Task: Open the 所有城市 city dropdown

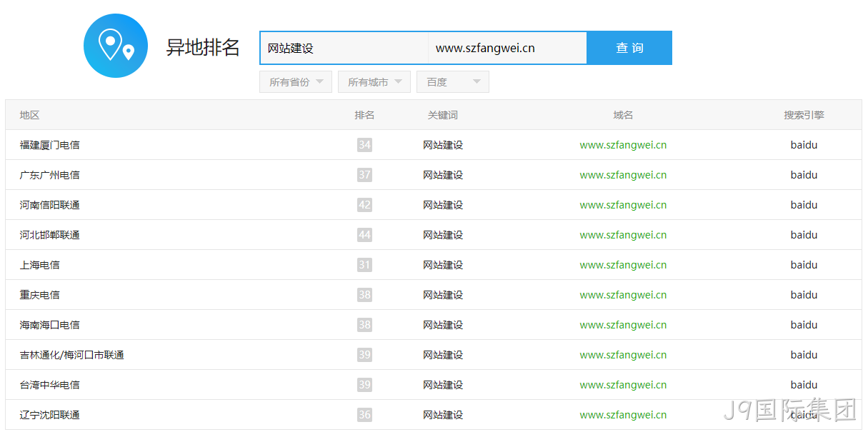Action: click(x=374, y=82)
